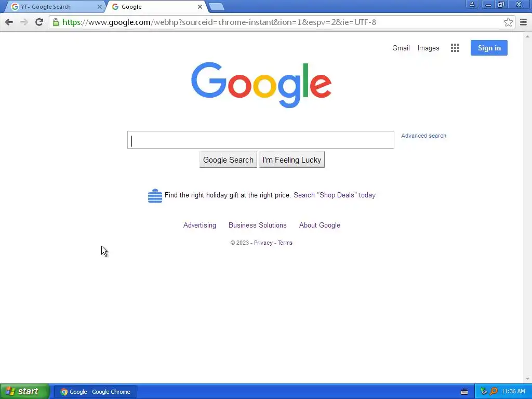Image resolution: width=532 pixels, height=399 pixels.
Task: Click the address bar URL
Action: [219, 22]
